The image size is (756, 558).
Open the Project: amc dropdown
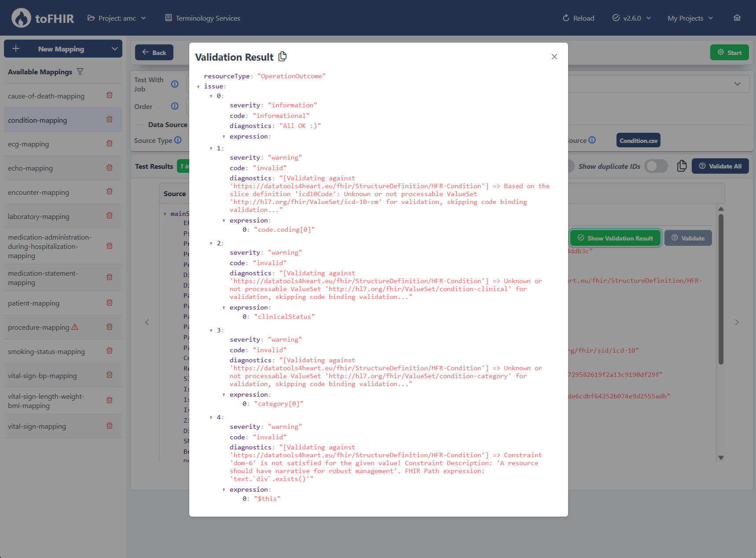(117, 18)
